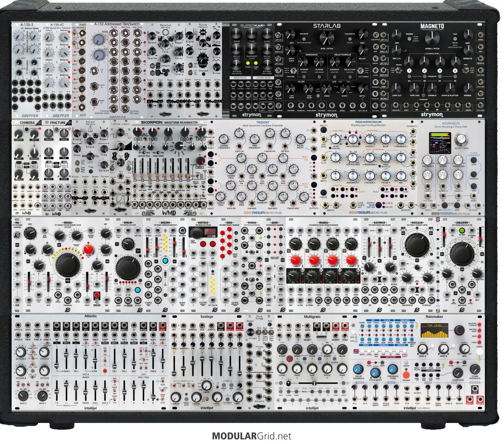The image size is (504, 444).
Task: Push the INFINITE button on Starlab
Action: pyautogui.click(x=304, y=39)
